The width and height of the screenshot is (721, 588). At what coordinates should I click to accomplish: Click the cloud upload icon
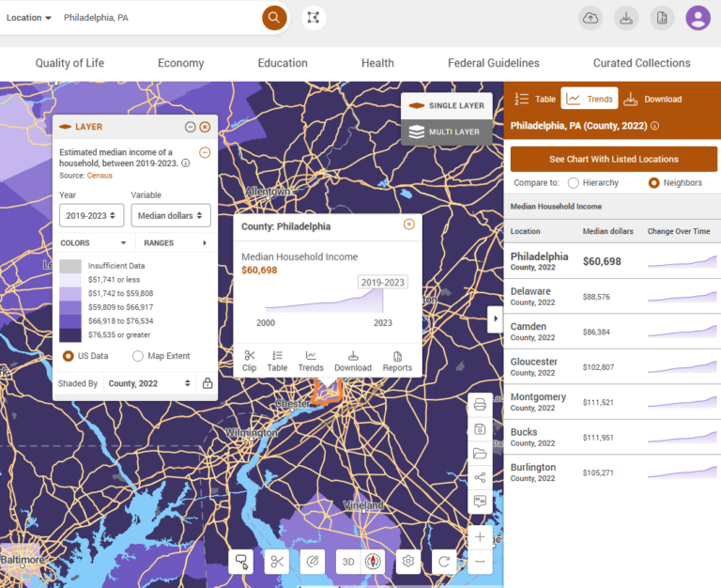(591, 18)
